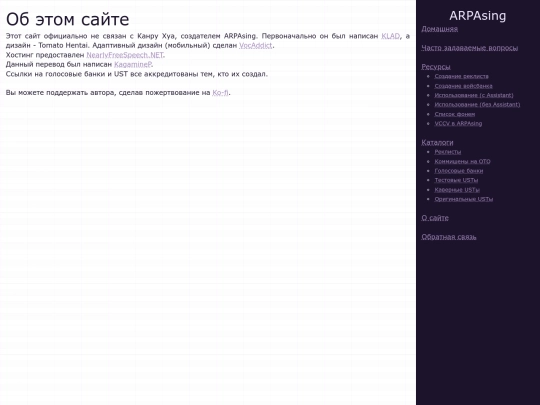Open Создание реклиста resource link
Screen dimensions: 540x405
tap(461, 76)
